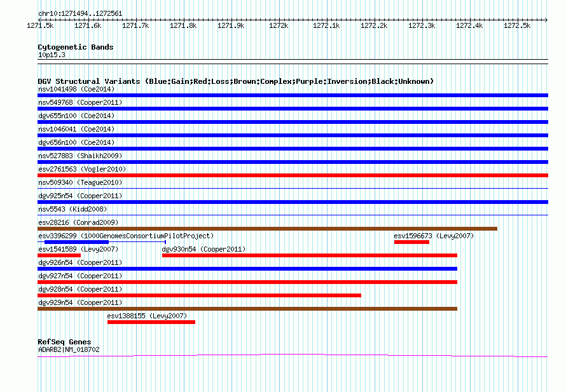Image resolution: width=566 pixels, height=392 pixels.
Task: Click the 1271.6k ruler tick label
Action: (88, 25)
